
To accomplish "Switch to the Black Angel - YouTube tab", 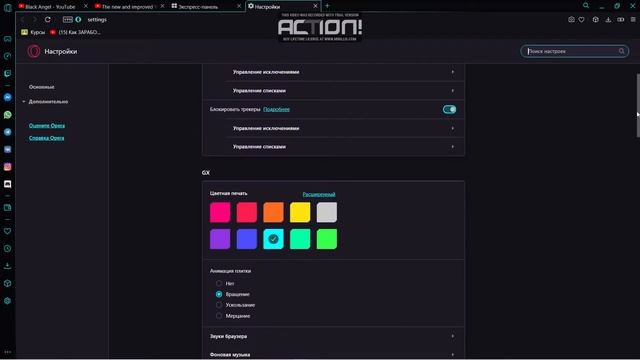I will tap(53, 6).
